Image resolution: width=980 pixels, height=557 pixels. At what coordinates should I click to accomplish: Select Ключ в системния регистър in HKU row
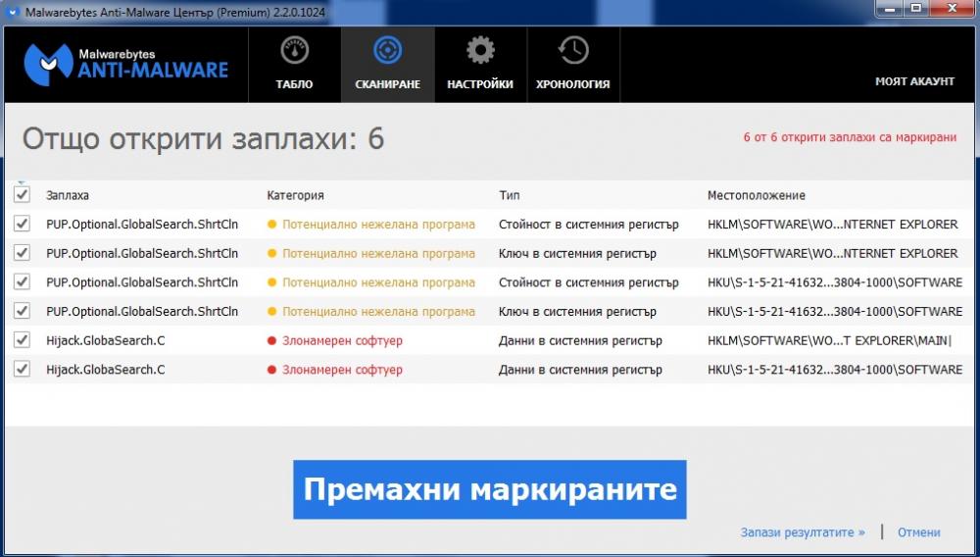(x=577, y=311)
